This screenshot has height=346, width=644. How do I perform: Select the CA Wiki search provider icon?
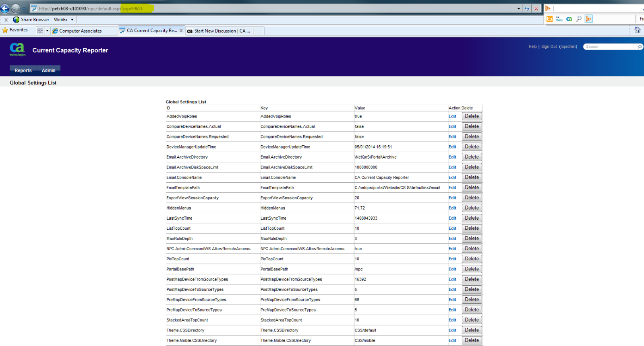[x=559, y=19]
